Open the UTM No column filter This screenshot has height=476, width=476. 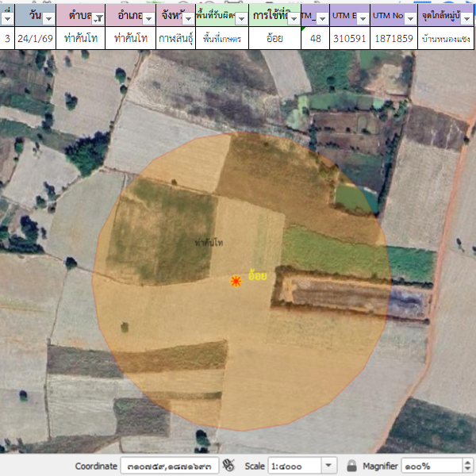[409, 18]
